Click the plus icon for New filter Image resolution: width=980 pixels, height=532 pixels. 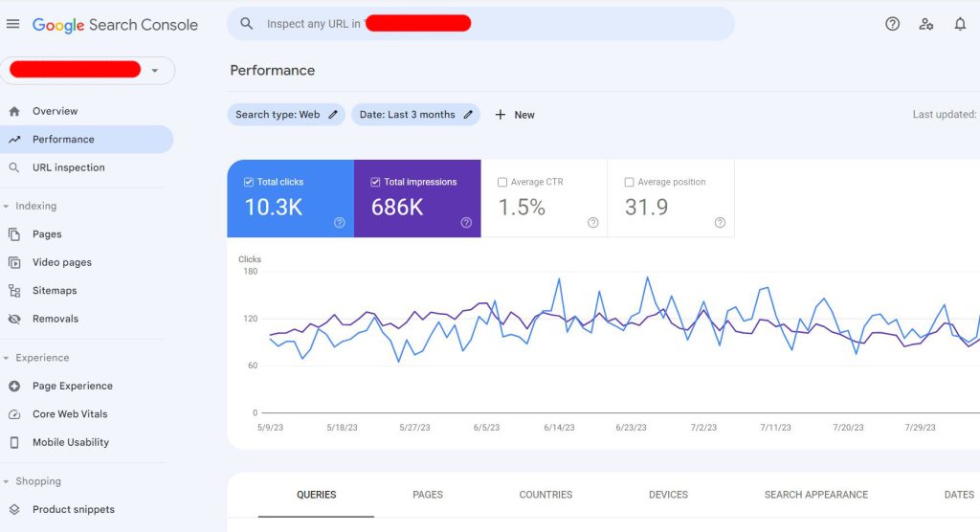pyautogui.click(x=500, y=115)
